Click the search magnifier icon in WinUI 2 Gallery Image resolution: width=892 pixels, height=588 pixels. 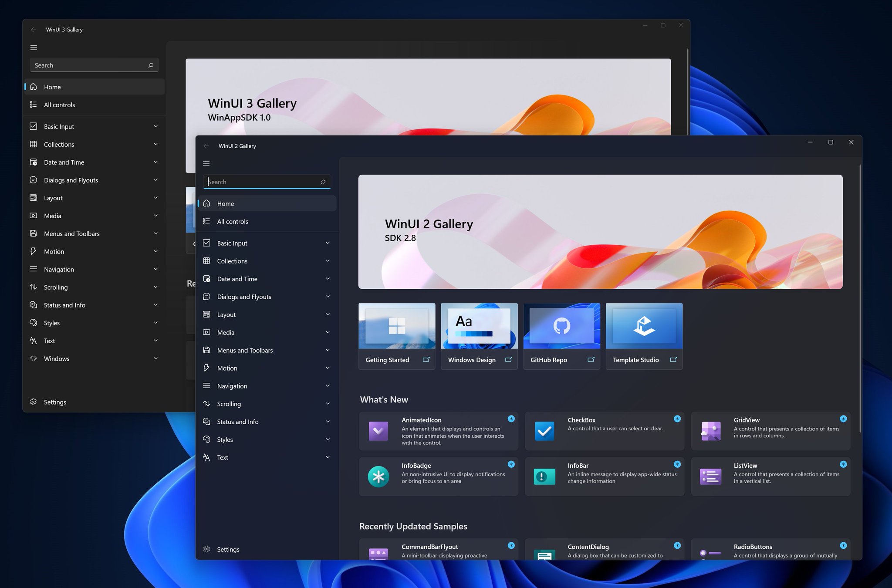[x=323, y=182]
